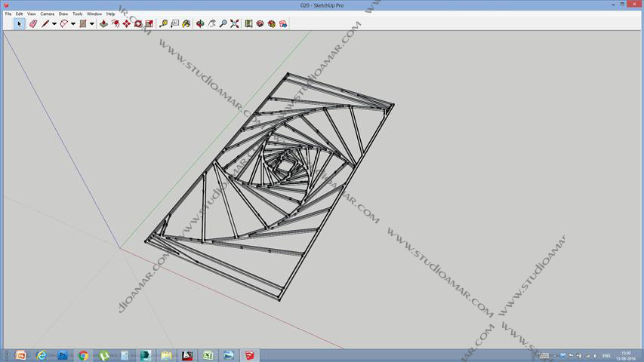Select the Pan hand tool
The image size is (644, 362).
211,24
